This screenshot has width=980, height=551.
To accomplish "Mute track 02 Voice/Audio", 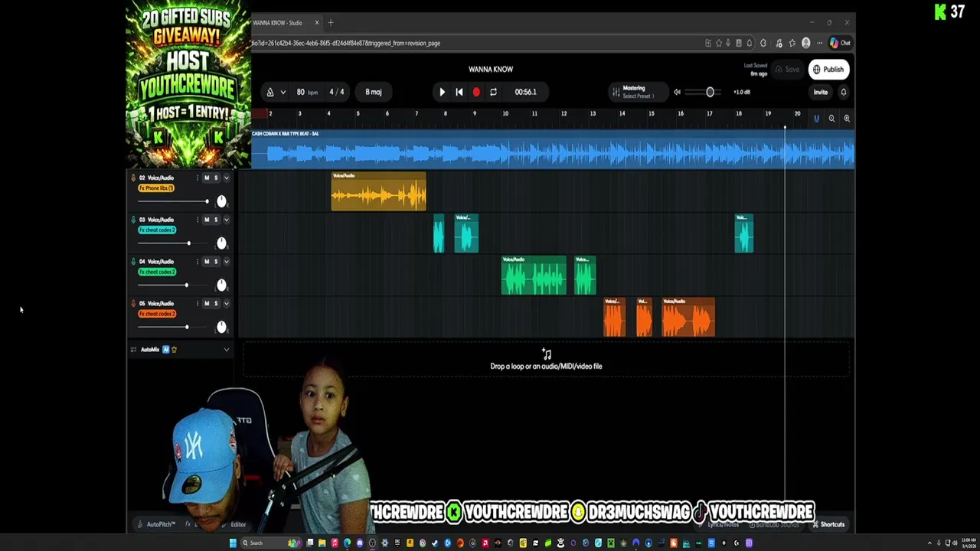I will [x=206, y=178].
